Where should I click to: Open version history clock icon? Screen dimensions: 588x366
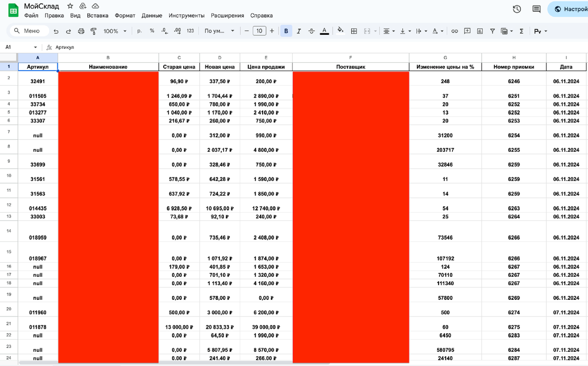coord(516,9)
